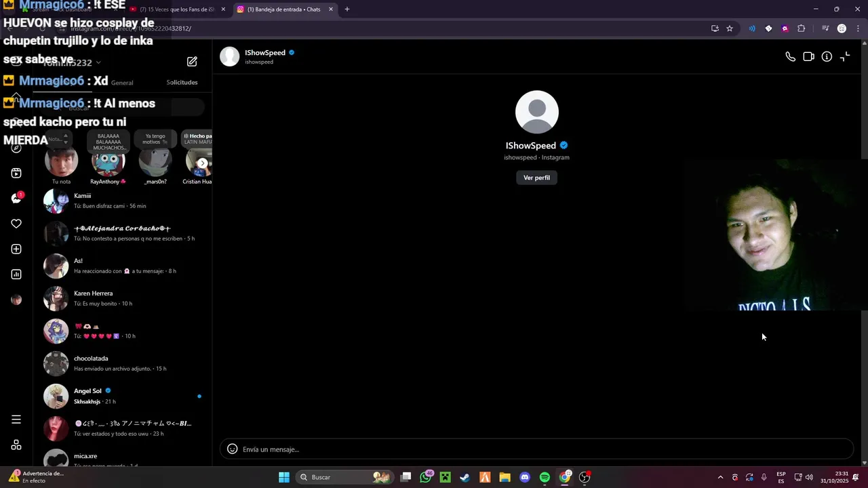The image size is (868, 488).
Task: Open Discord from the taskbar
Action: pyautogui.click(x=524, y=477)
